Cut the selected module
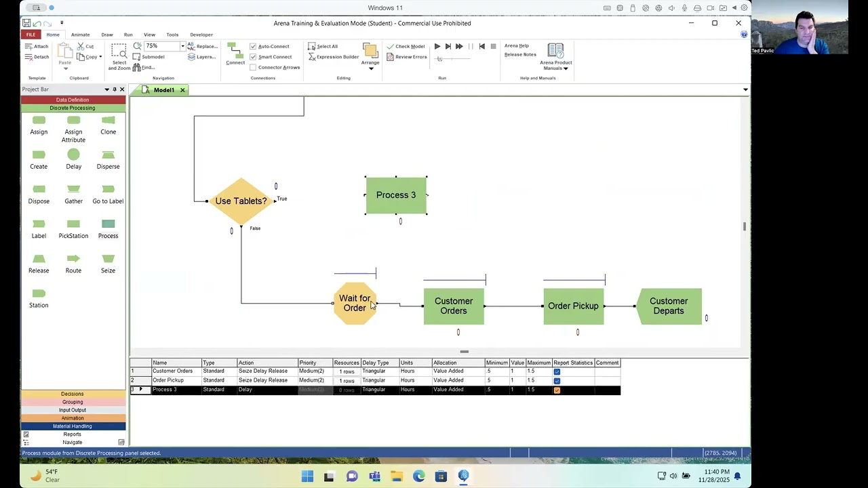 [85, 46]
